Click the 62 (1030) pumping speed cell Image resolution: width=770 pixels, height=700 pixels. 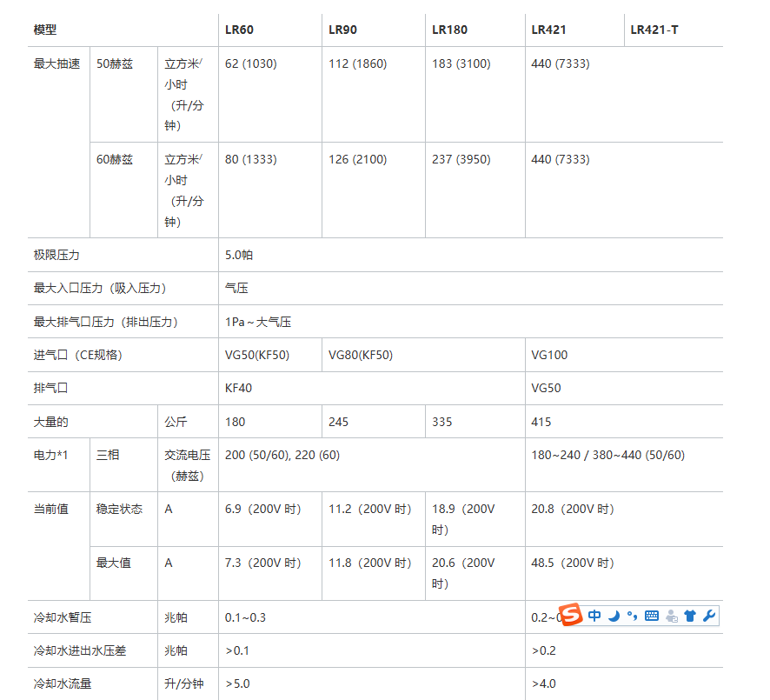(250, 63)
